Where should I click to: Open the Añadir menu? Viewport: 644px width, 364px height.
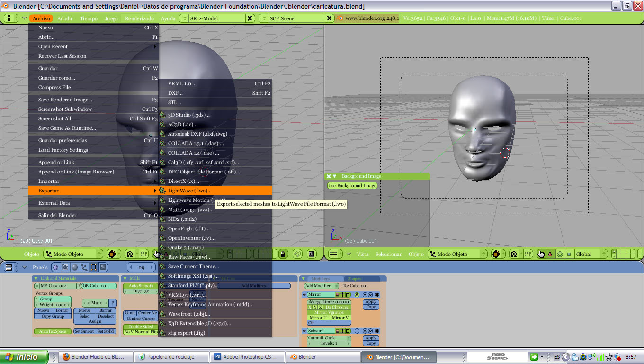click(x=65, y=18)
